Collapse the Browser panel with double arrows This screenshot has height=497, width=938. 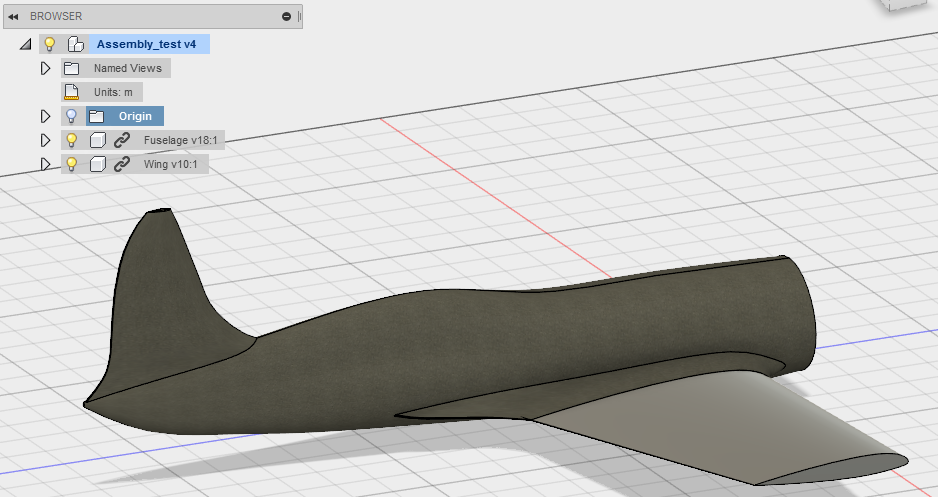pyautogui.click(x=13, y=17)
